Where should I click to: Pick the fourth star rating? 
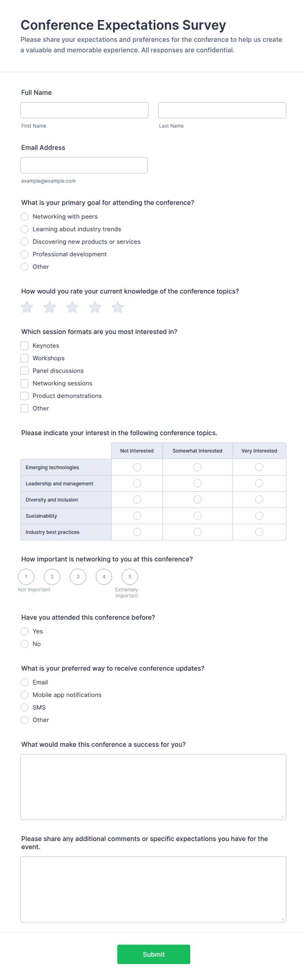tap(95, 307)
